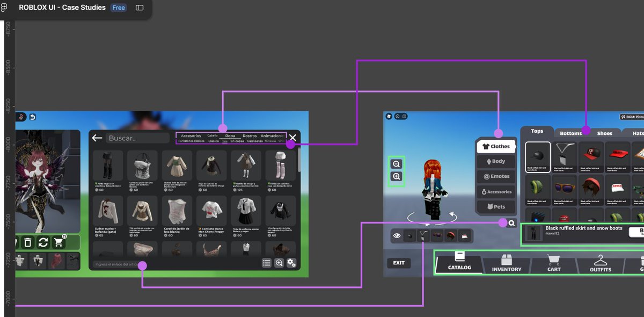The height and width of the screenshot is (317, 644).
Task: Select the Animaciones tab
Action: point(273,136)
